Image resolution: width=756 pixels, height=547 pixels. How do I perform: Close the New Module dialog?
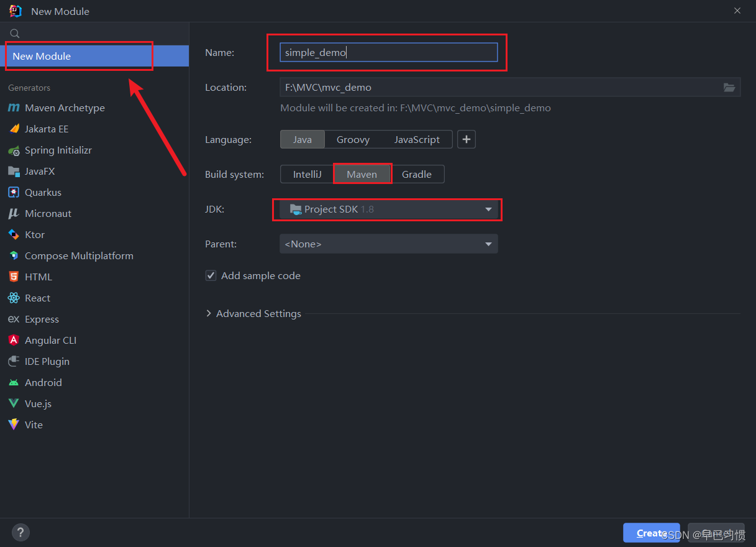point(737,11)
